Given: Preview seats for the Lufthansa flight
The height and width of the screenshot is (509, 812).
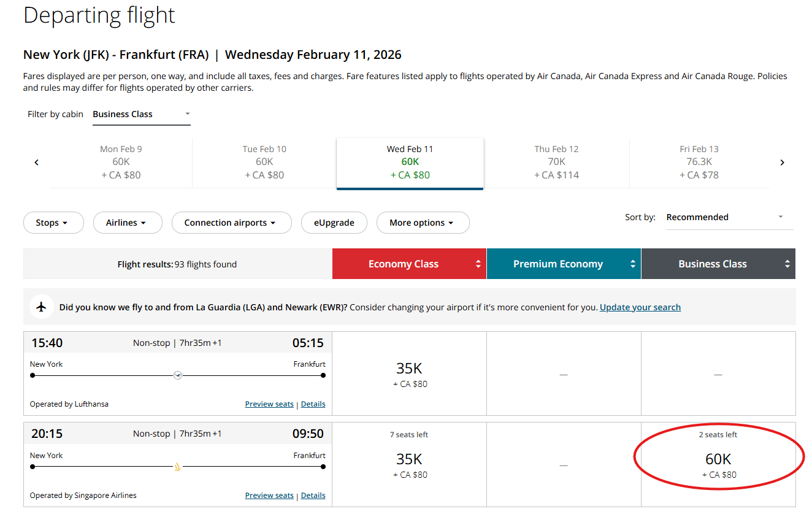Looking at the screenshot, I should (269, 404).
